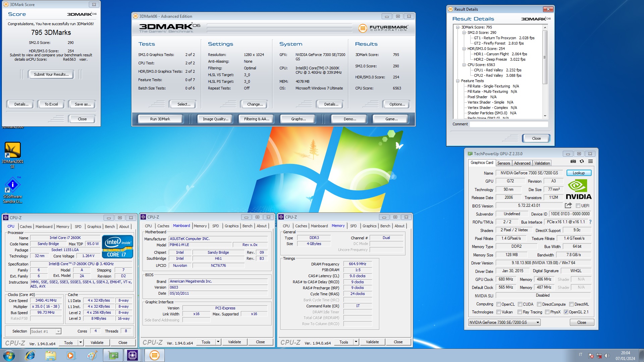The height and width of the screenshot is (362, 644).
Task: Select 'CPU1 - Red Valley' result row
Action: pyautogui.click(x=497, y=70)
